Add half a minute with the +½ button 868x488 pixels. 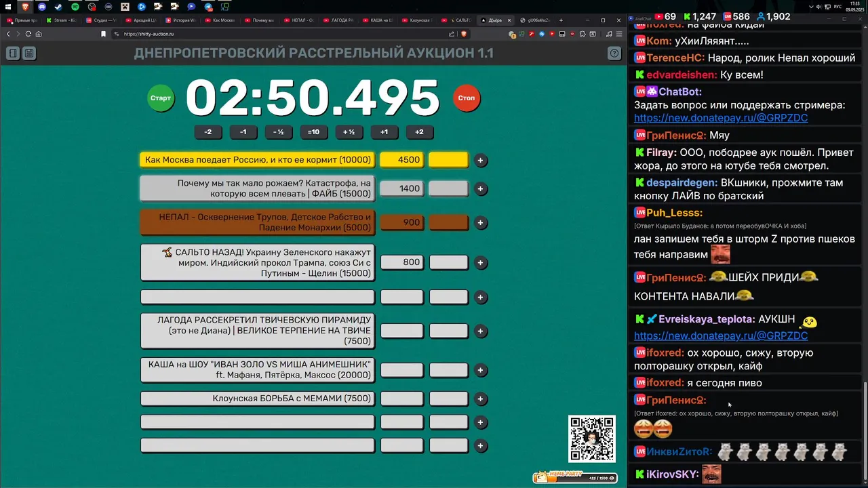pyautogui.click(x=349, y=132)
